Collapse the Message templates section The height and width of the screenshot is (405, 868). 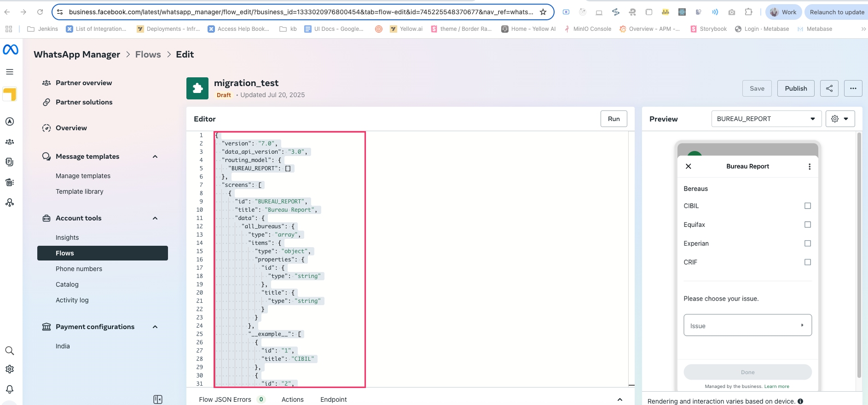[155, 156]
